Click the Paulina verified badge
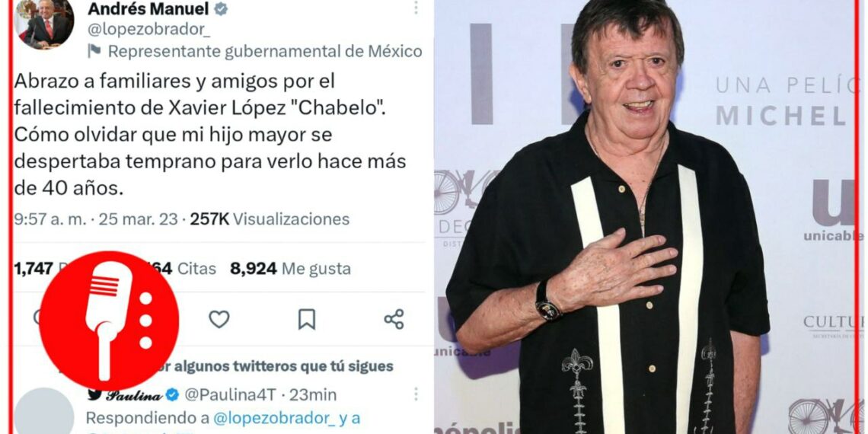 click(x=172, y=394)
